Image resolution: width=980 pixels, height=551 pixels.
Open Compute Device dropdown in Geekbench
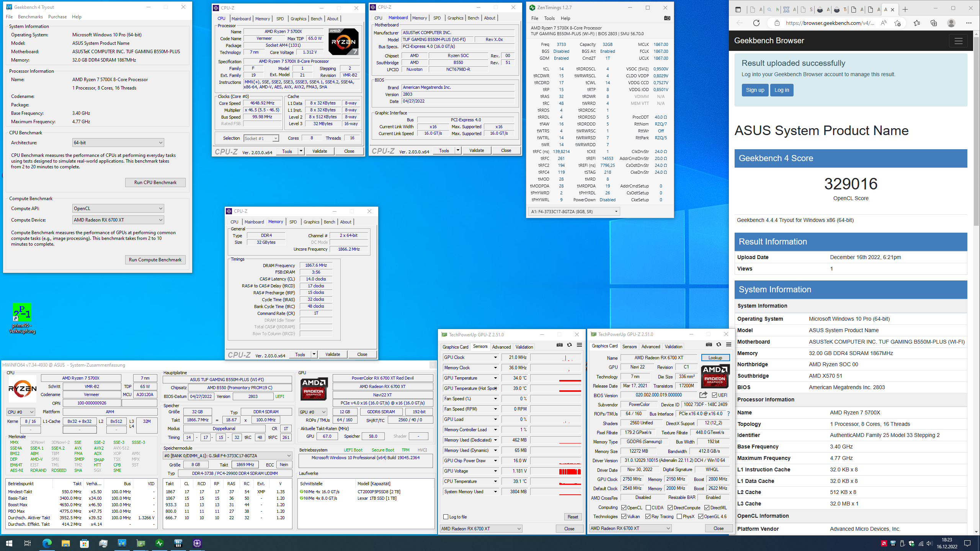pos(118,220)
